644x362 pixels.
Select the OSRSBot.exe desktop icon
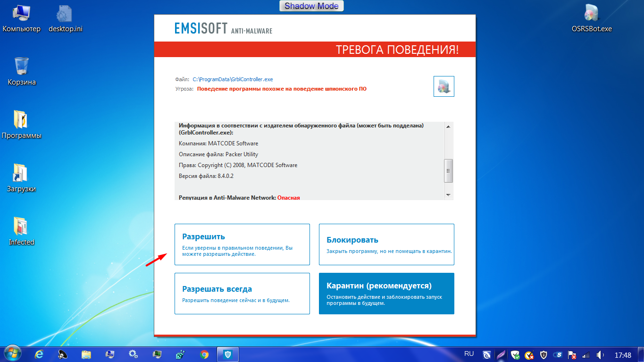pyautogui.click(x=592, y=19)
